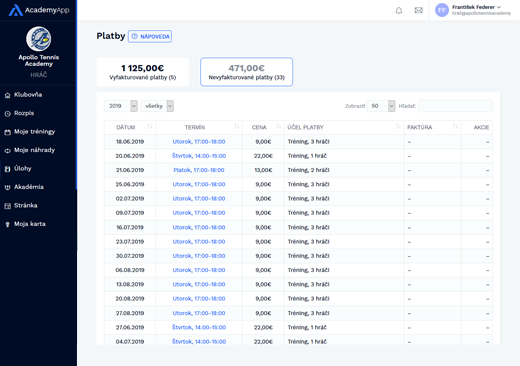Open the Zobraziť 50 rows dropdown

[x=381, y=106]
